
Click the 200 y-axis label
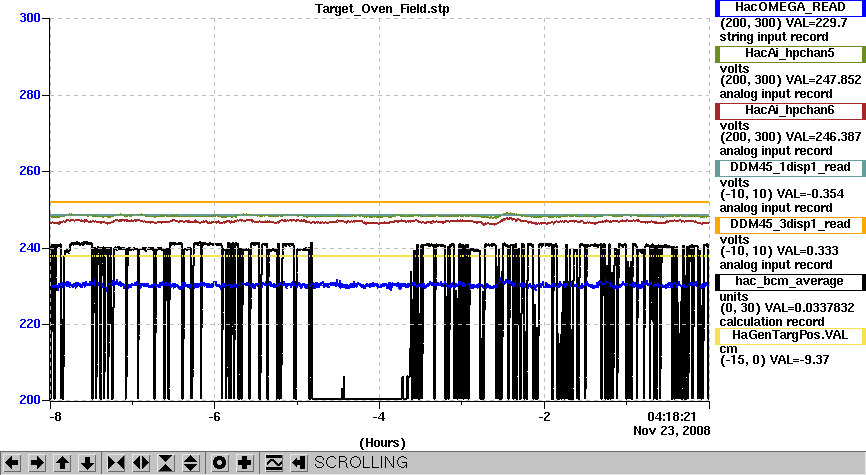[30, 400]
